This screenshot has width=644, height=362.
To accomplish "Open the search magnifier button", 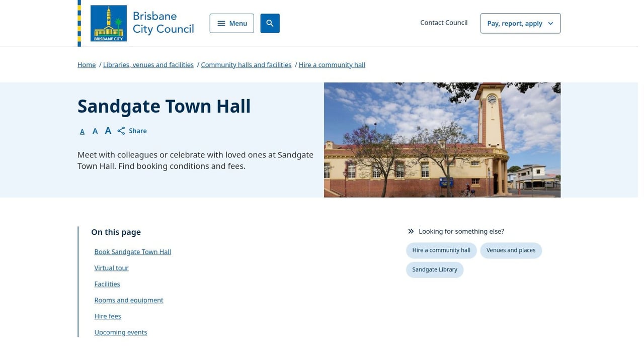I will (270, 23).
